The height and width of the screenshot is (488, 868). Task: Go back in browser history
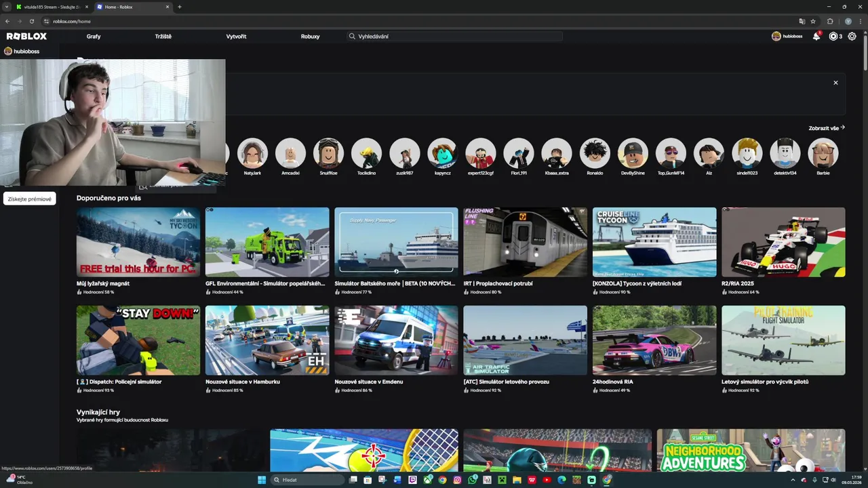point(7,21)
